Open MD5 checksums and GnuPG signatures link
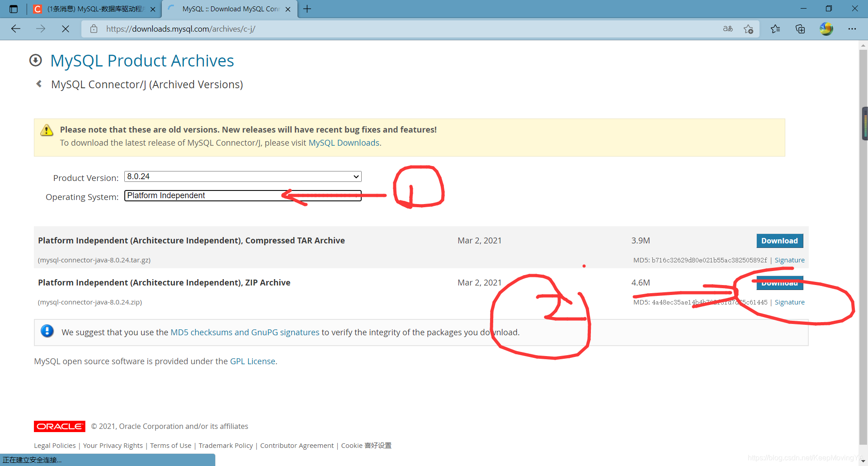This screenshot has height=466, width=868. pyautogui.click(x=245, y=332)
